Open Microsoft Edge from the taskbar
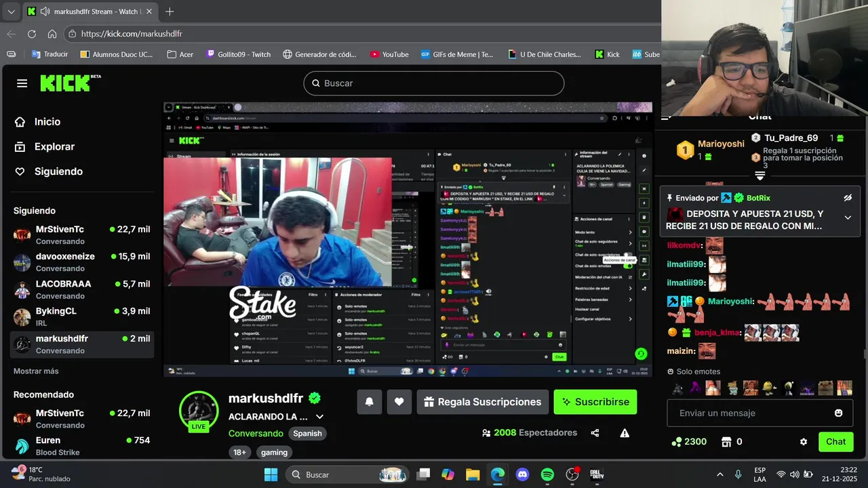 click(498, 474)
